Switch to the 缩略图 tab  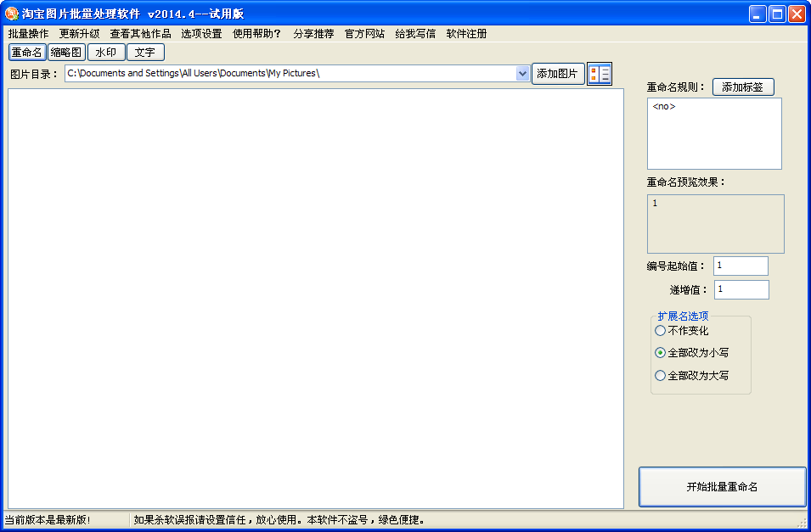(x=66, y=53)
